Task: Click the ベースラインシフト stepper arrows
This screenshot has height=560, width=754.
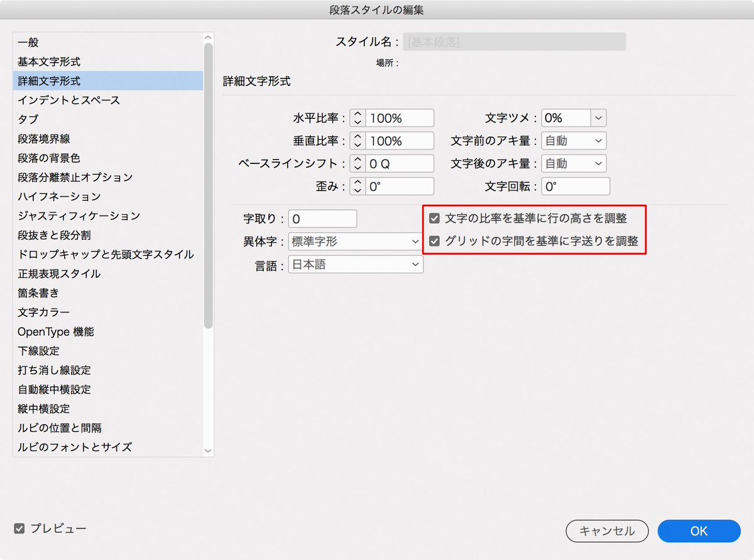Action: point(358,163)
